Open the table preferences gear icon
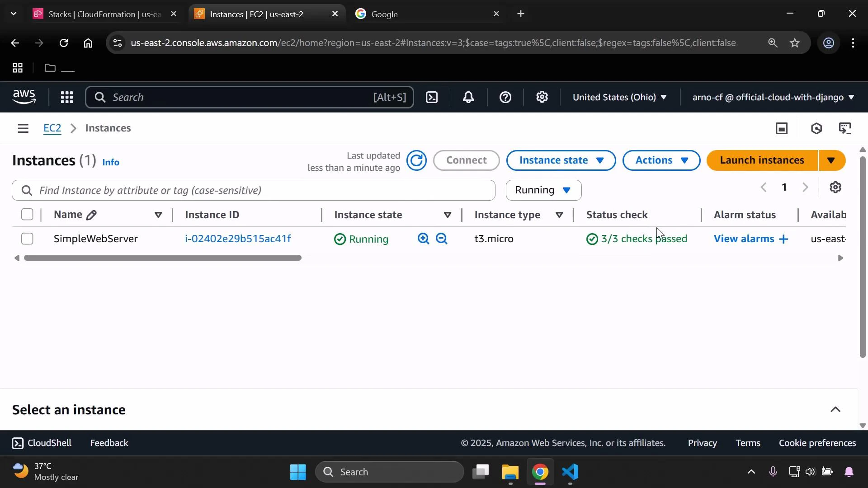Image resolution: width=868 pixels, height=488 pixels. (835, 187)
